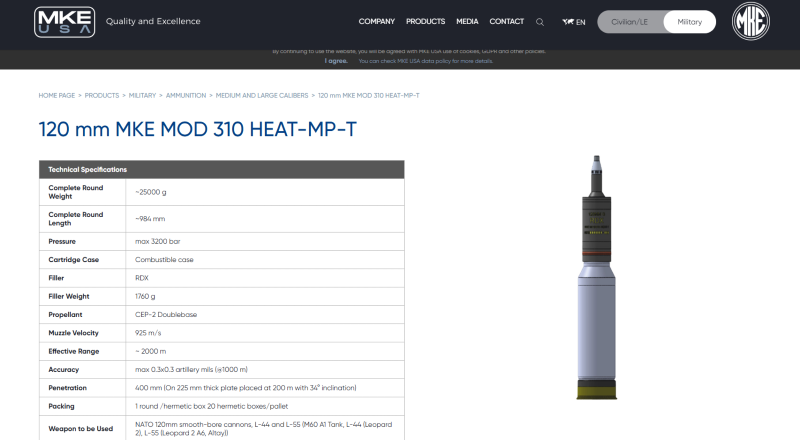Image resolution: width=800 pixels, height=440 pixels.
Task: Open the search magnifier icon
Action: [540, 22]
